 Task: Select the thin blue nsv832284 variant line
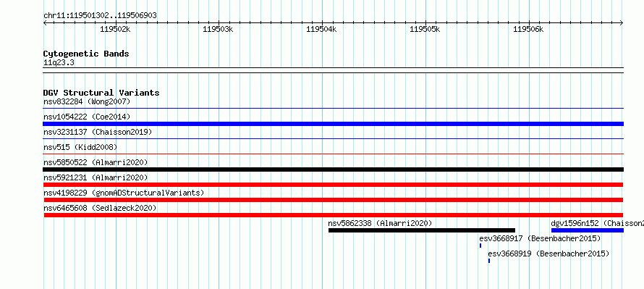click(x=333, y=109)
